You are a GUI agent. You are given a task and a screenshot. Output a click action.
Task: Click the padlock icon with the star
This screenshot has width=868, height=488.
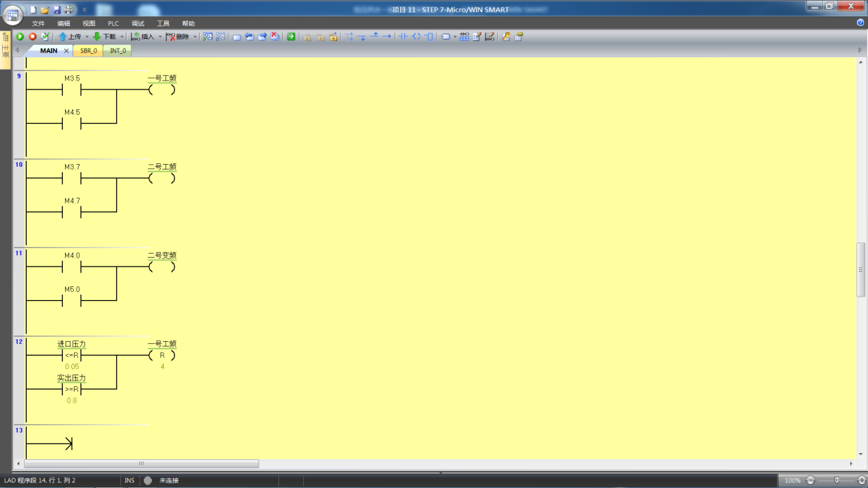333,36
